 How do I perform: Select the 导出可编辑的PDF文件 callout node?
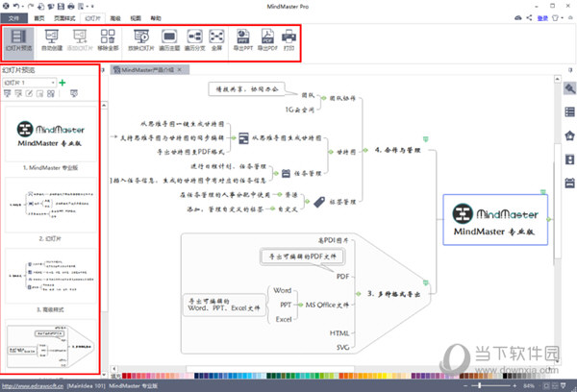click(303, 257)
